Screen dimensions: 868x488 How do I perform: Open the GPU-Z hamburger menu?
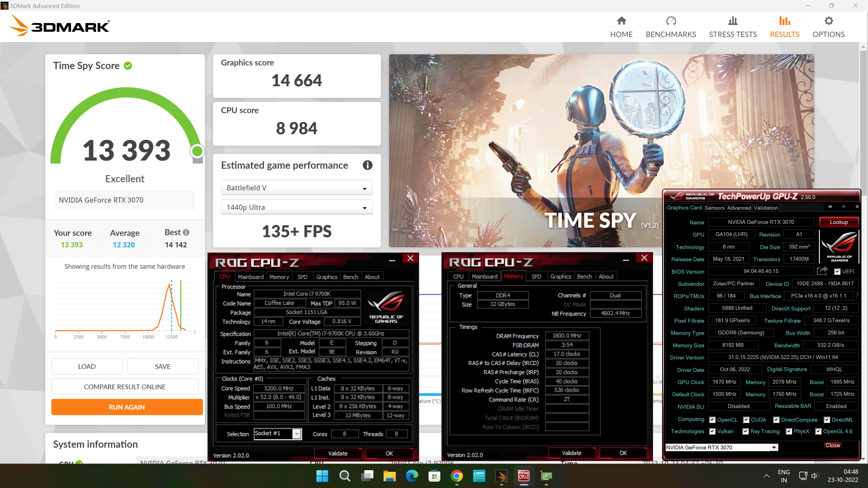point(857,207)
